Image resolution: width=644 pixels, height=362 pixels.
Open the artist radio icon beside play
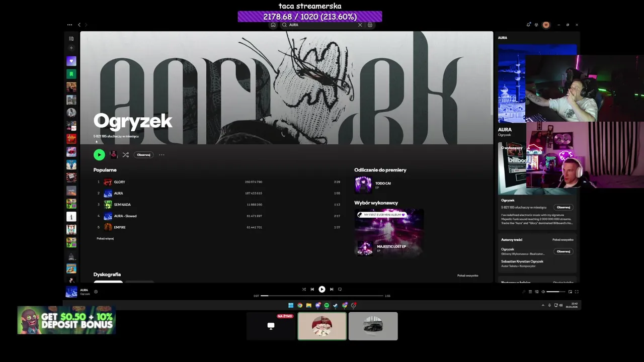[114, 155]
